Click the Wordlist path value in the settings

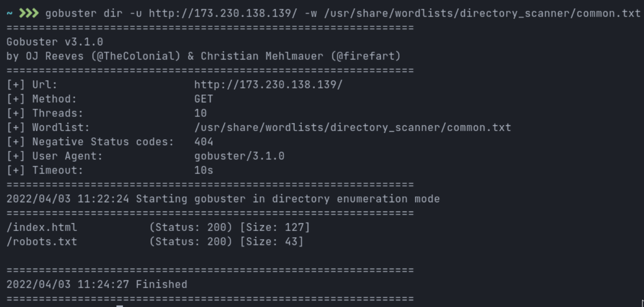[x=352, y=128]
